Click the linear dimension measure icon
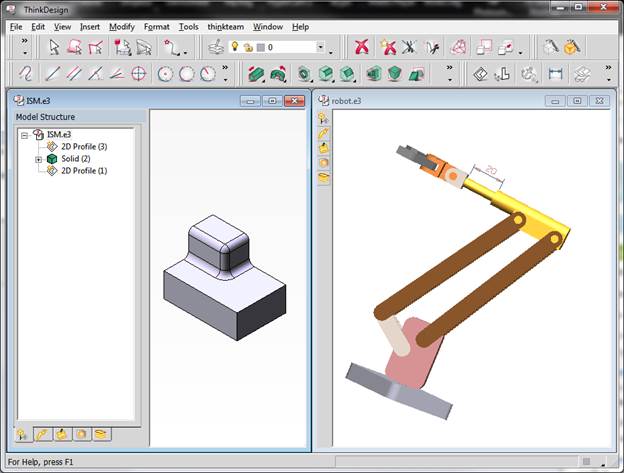Screen dimensions: 624x473 tap(555, 74)
